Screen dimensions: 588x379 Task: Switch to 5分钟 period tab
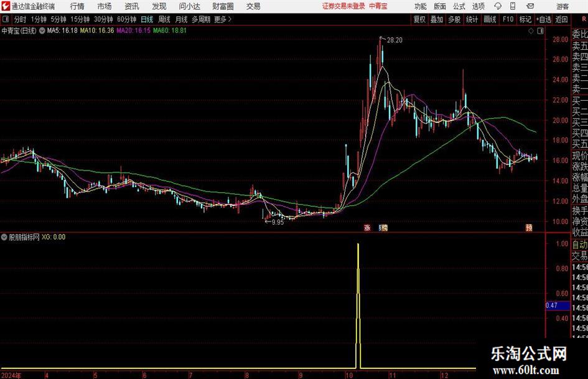(x=58, y=19)
